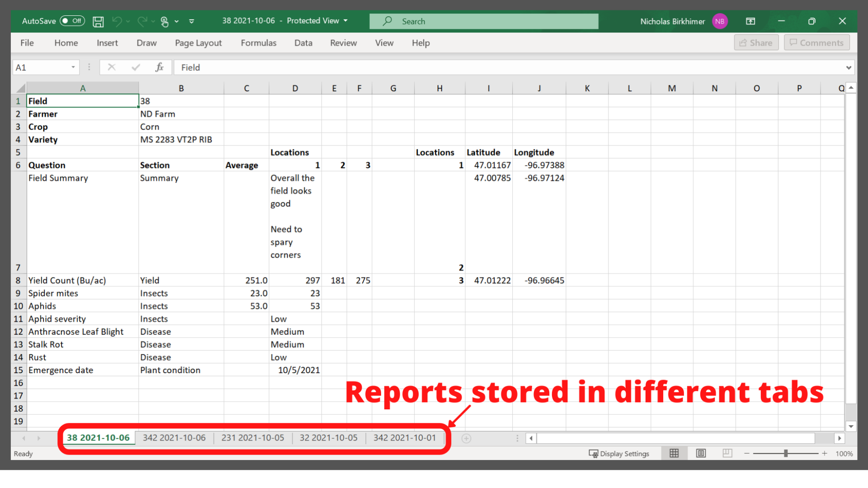Click the Undo arrow icon
Image resolution: width=868 pixels, height=488 pixels.
pos(117,21)
